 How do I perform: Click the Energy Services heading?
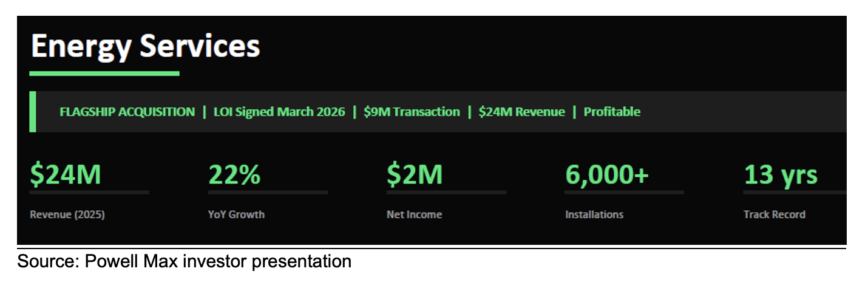(145, 46)
